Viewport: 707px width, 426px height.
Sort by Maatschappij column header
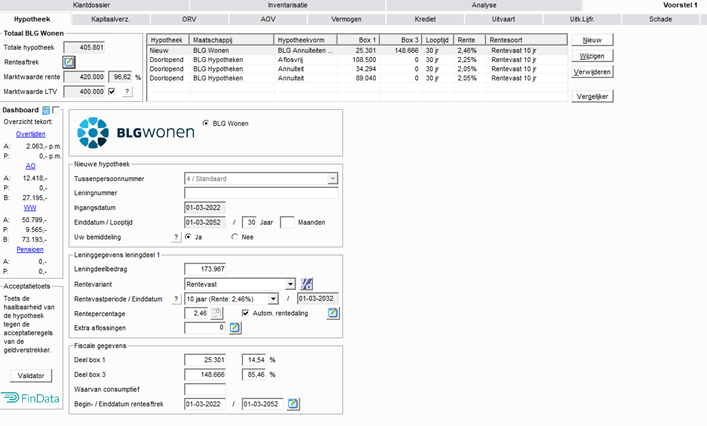tap(231, 40)
